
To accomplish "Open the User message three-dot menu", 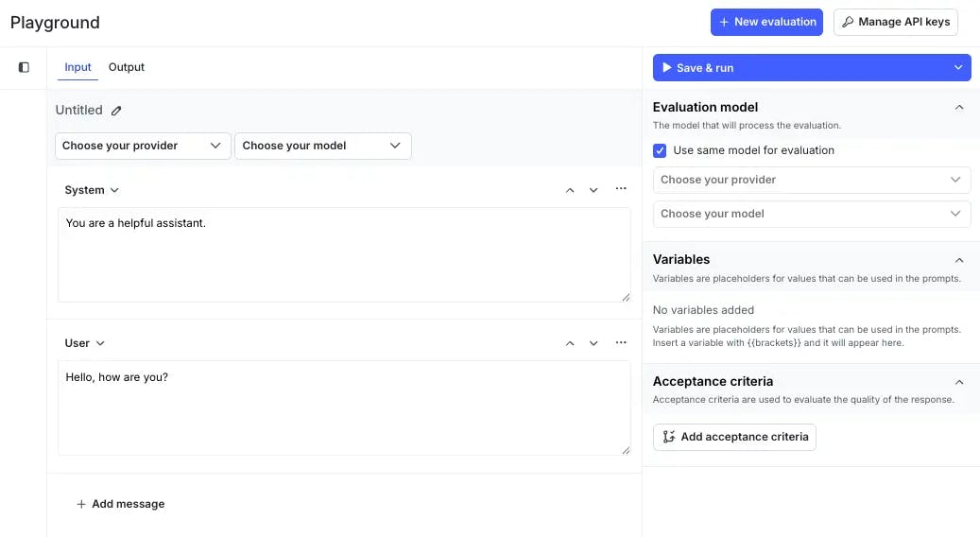I will point(621,342).
